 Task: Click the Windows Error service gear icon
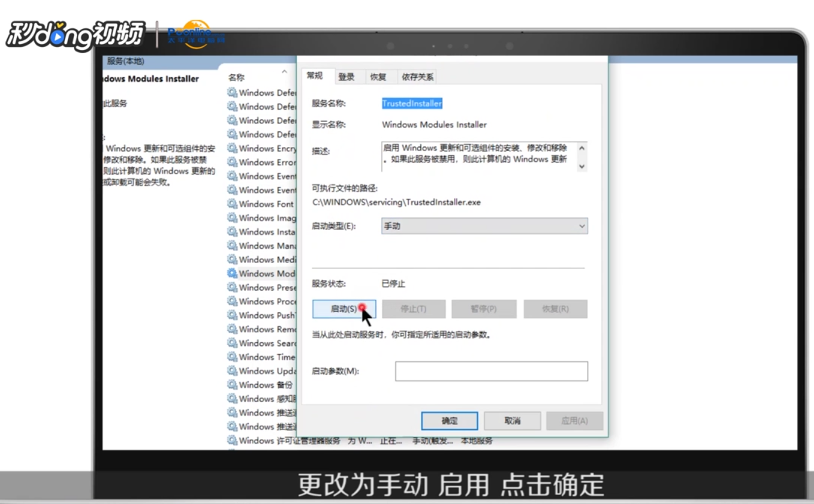233,162
